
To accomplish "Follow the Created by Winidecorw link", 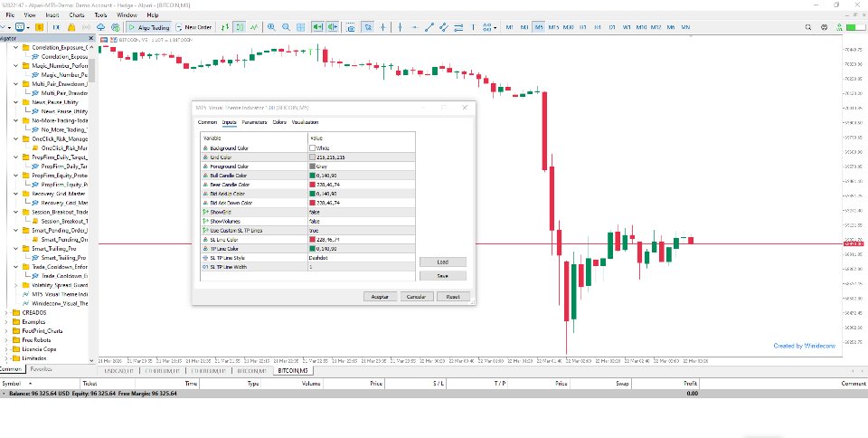I will 805,346.
